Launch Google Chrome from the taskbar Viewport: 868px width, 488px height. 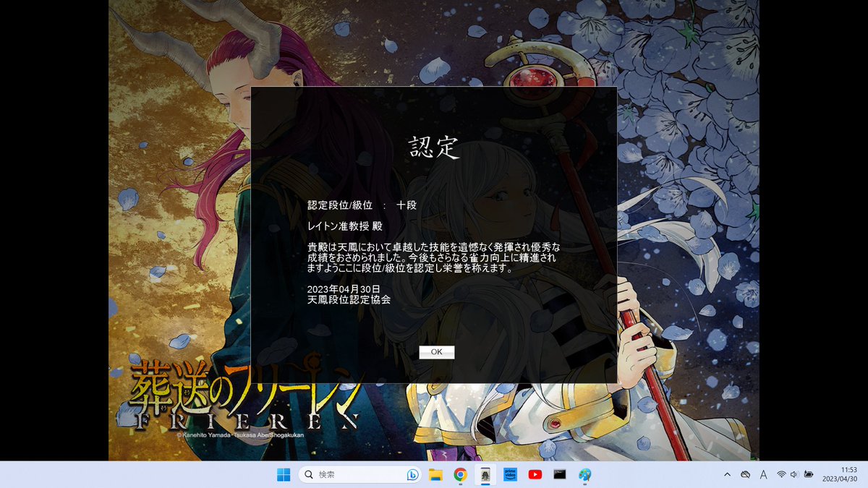(x=460, y=474)
